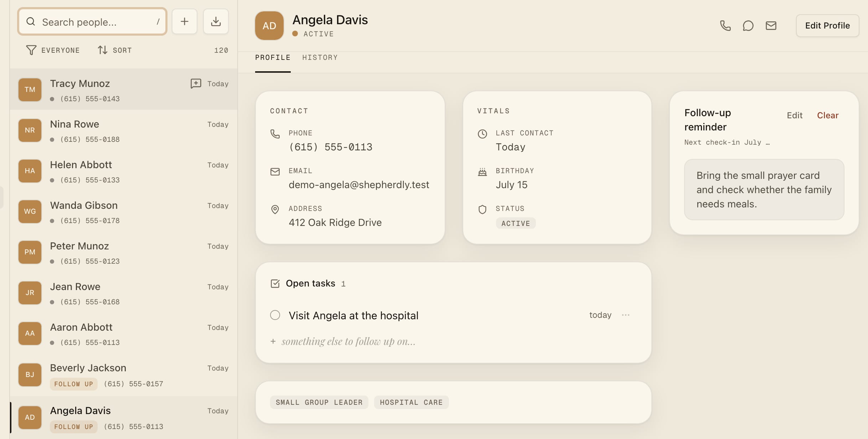Click the PM avatar for Peter Munoz
This screenshot has width=868, height=439.
[30, 252]
